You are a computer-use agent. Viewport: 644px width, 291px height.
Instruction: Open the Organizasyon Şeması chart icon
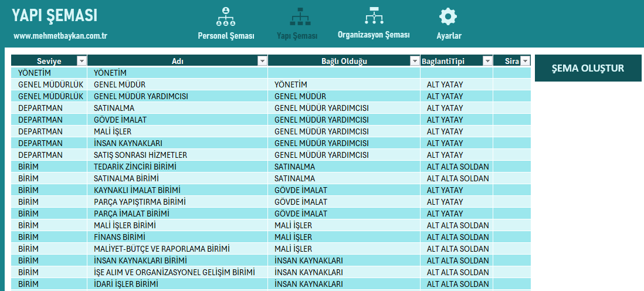click(374, 16)
